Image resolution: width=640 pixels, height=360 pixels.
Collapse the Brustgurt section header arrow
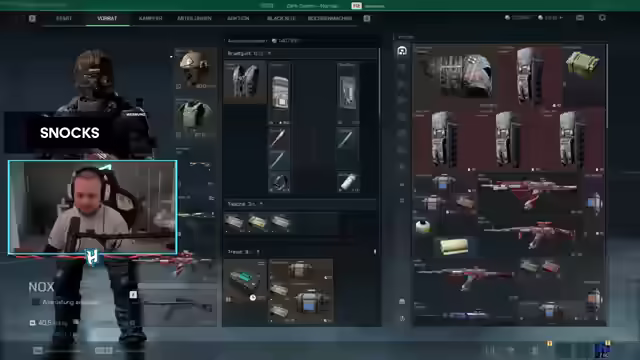[x=269, y=53]
